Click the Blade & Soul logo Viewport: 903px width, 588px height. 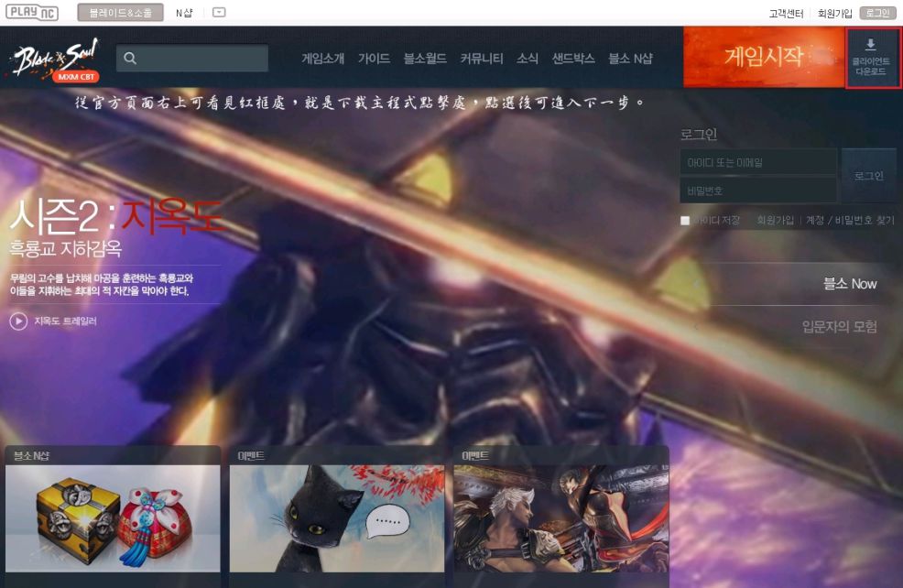click(x=56, y=60)
